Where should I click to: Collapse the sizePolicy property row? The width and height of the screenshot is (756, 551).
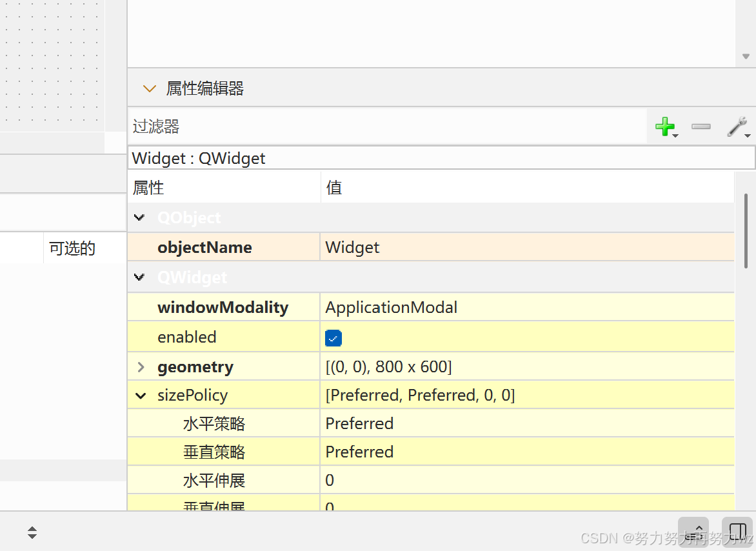(141, 396)
